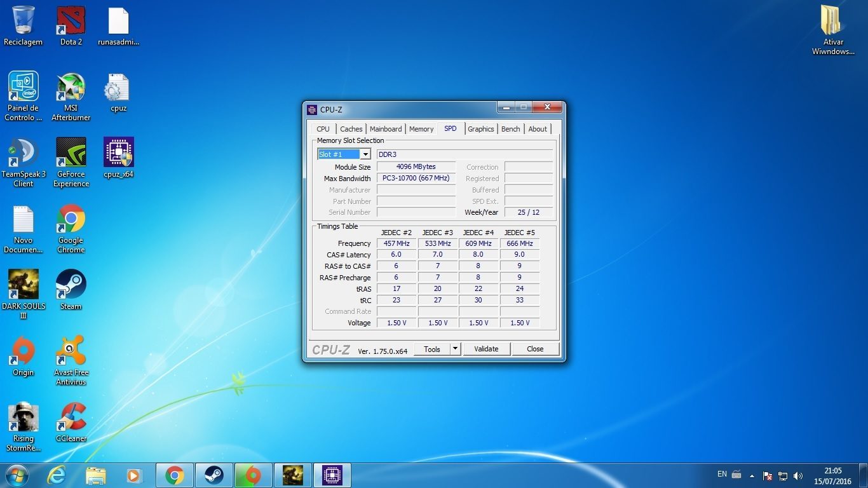Select the runasadmi... file on desktop

click(x=119, y=26)
